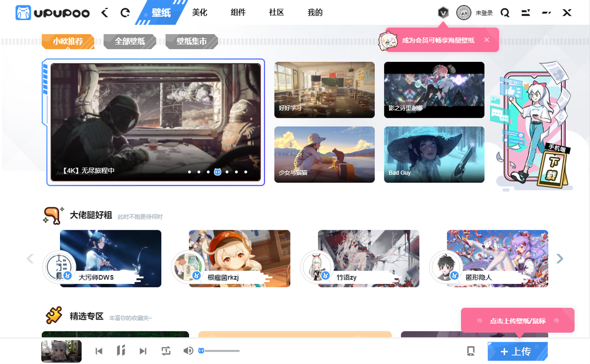Click the monitor display icon beside upload button
590x364 pixels.
coord(471,351)
